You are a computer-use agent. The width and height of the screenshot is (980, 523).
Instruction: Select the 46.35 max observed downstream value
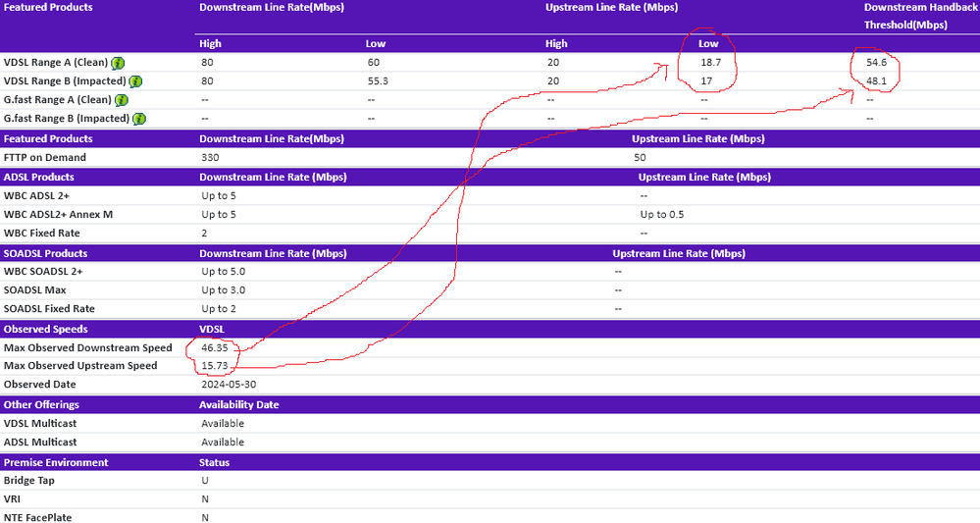[x=218, y=347]
